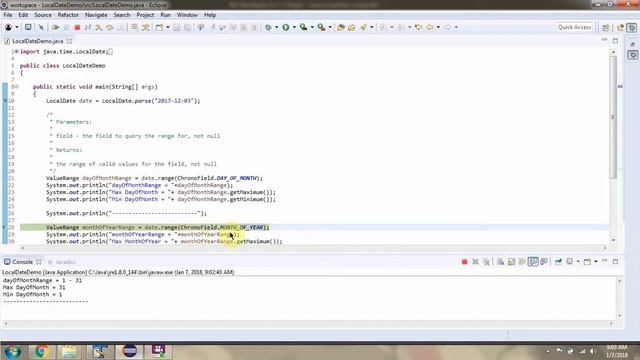Toggle Show Console on Standard Out change
This screenshot has height=360, width=640.
[533, 262]
